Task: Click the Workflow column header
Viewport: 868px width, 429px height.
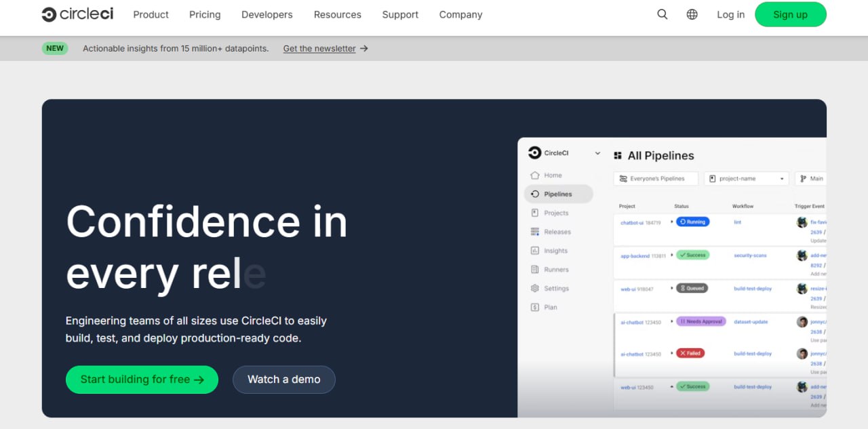Action: click(743, 206)
